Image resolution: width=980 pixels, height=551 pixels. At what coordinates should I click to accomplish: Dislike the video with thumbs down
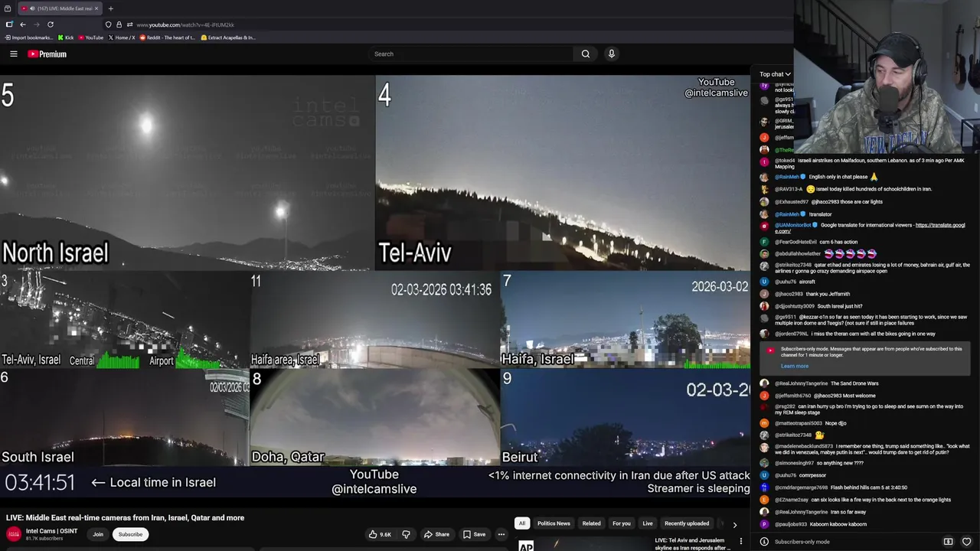point(406,534)
